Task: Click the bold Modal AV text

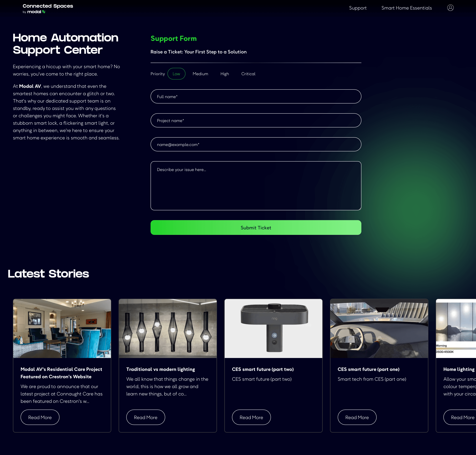Action: tap(30, 86)
